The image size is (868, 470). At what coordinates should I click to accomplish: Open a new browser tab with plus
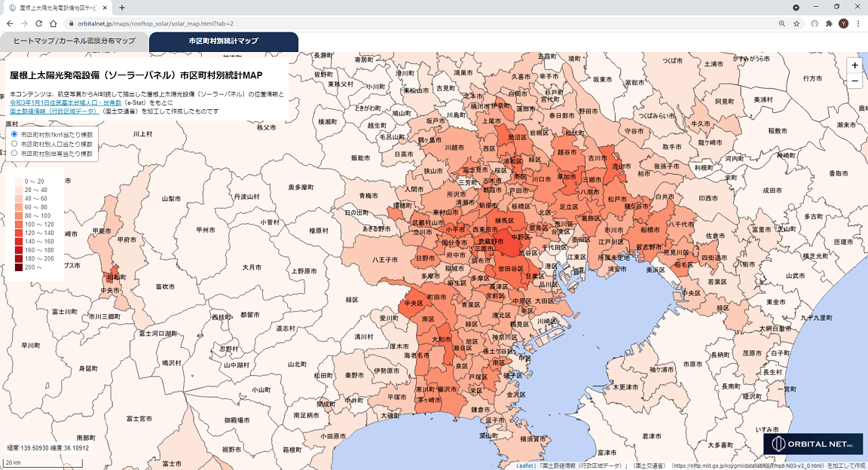click(122, 8)
